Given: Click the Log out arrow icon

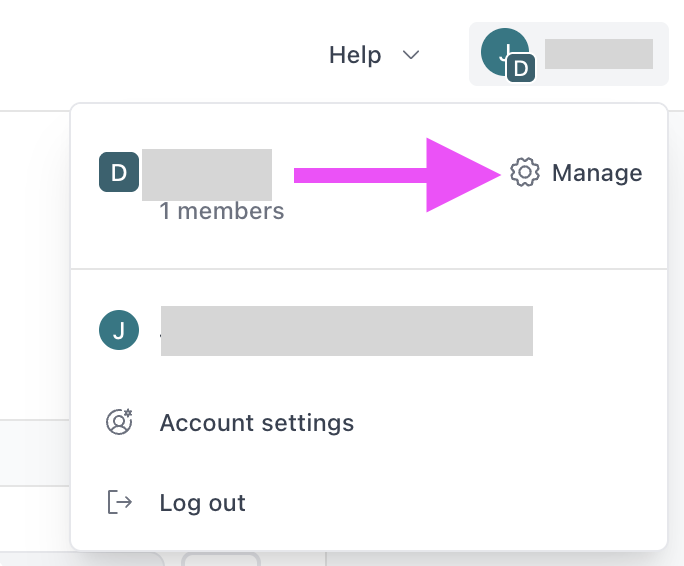Looking at the screenshot, I should pos(119,502).
